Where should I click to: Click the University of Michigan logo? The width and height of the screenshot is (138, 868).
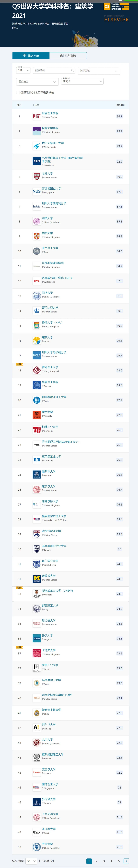[x=37, y=579]
